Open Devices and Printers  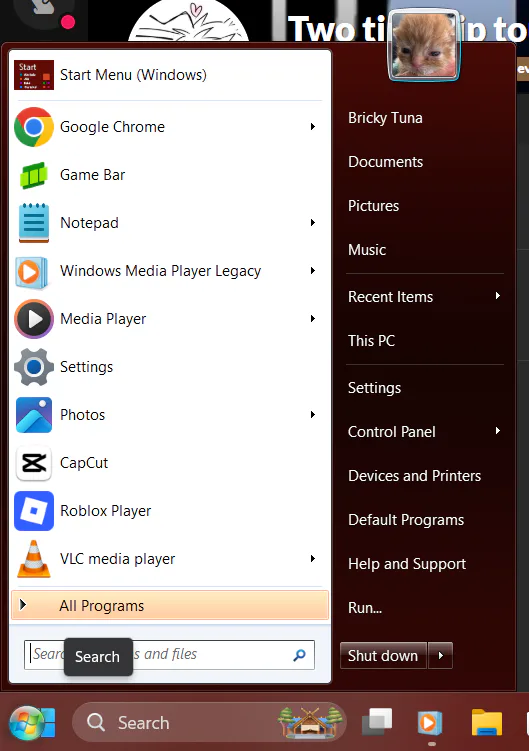tap(414, 476)
